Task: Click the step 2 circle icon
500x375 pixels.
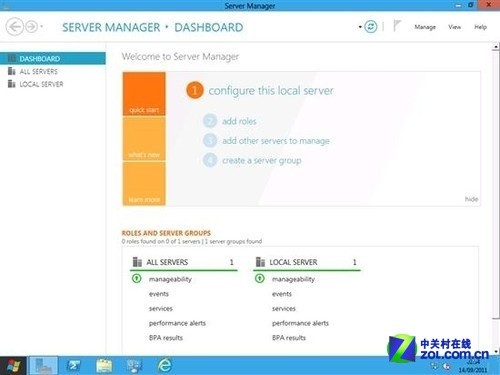Action: [x=210, y=121]
